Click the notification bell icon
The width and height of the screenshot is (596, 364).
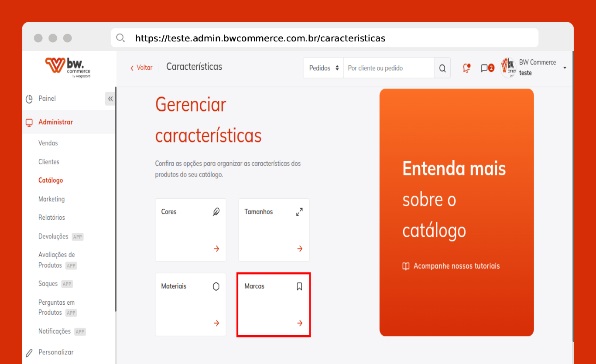(466, 68)
